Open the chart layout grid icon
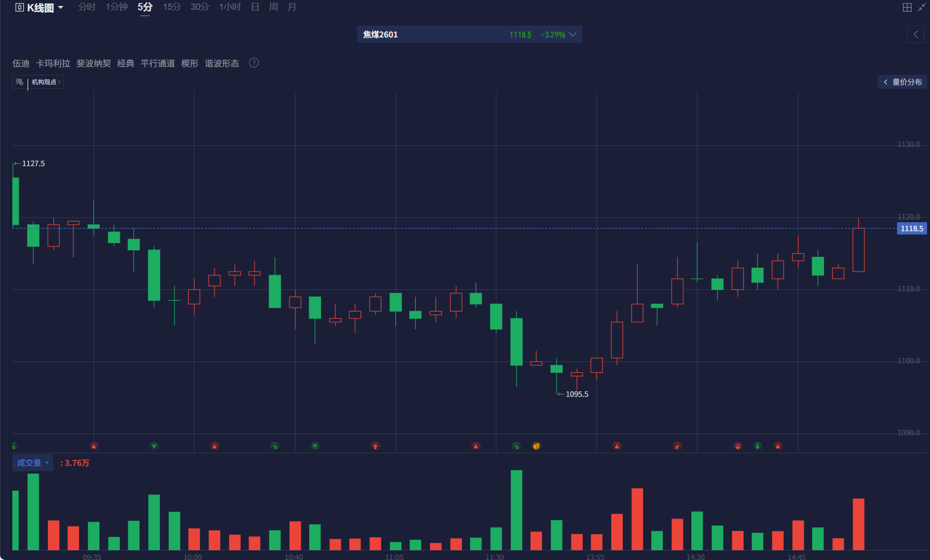 [907, 7]
